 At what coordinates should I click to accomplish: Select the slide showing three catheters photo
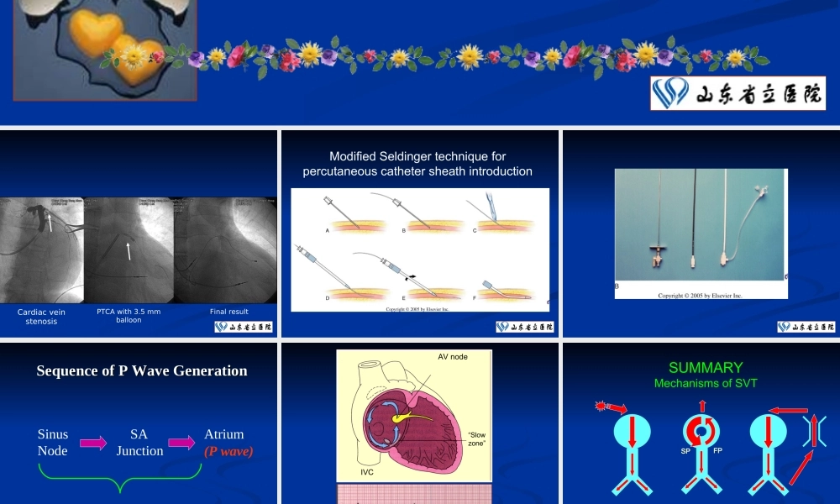point(701,234)
